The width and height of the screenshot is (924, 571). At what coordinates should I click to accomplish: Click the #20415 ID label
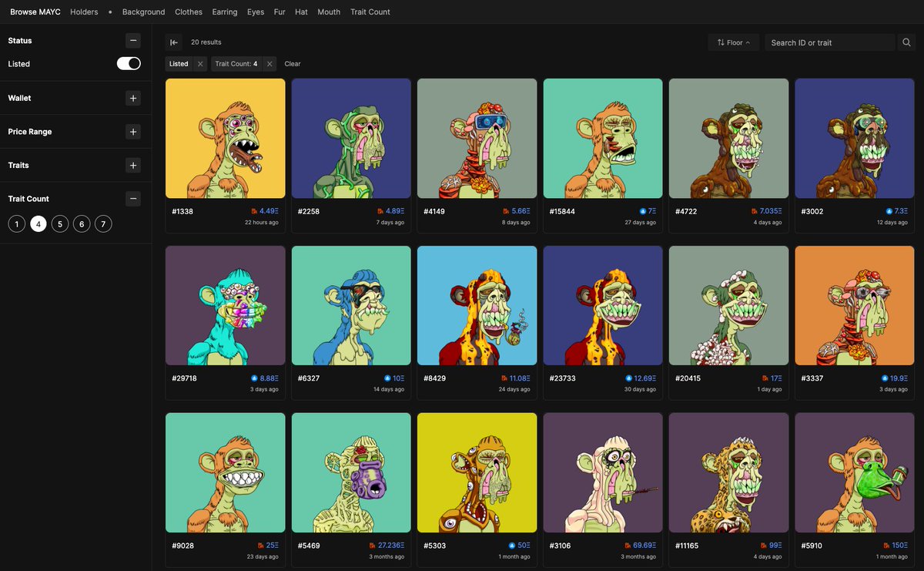[688, 378]
